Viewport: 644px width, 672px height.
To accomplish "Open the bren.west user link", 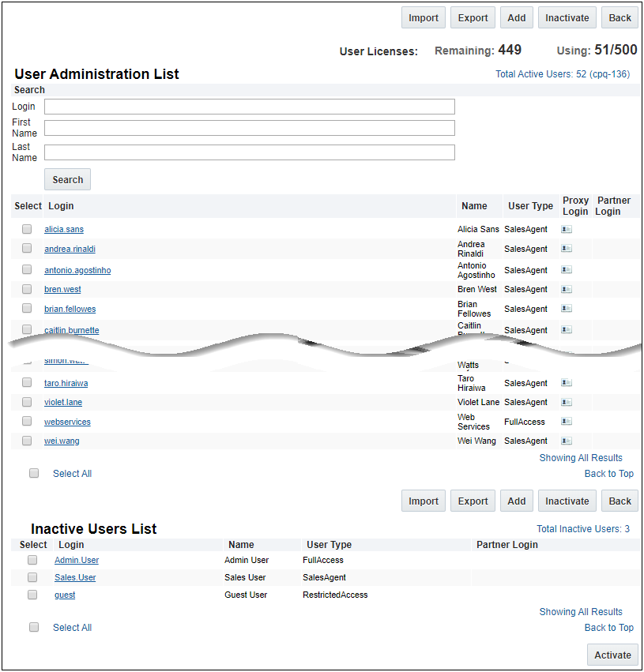I will tap(62, 289).
